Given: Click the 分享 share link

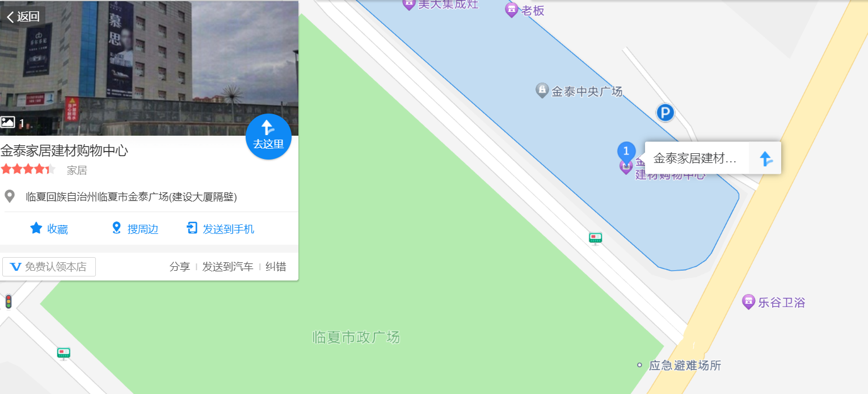Looking at the screenshot, I should (179, 267).
